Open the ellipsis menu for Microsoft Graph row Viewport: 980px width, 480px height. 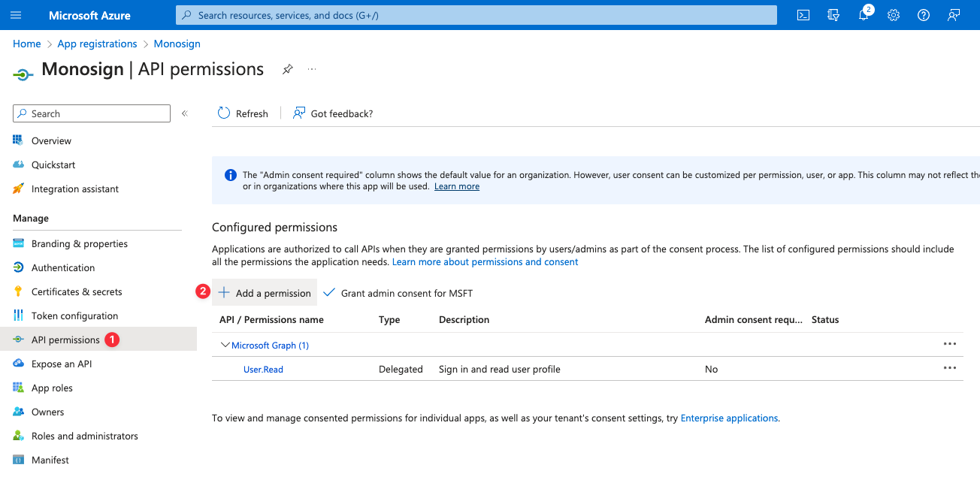(x=949, y=344)
